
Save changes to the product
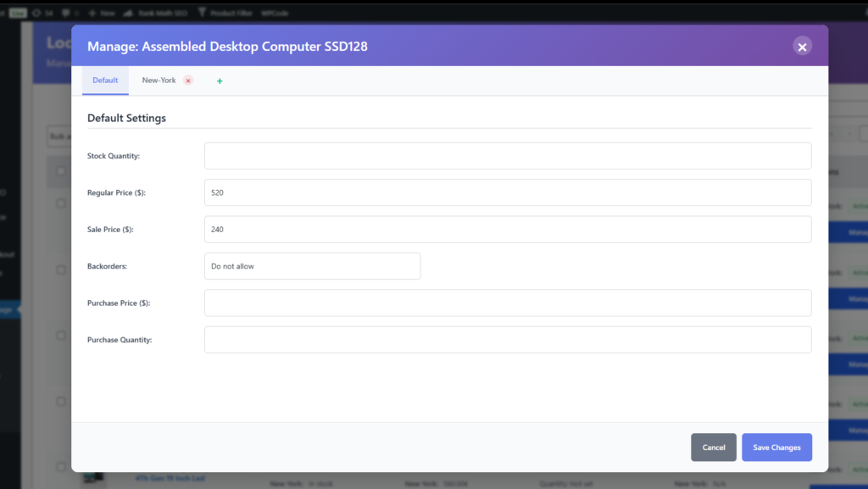(x=776, y=447)
